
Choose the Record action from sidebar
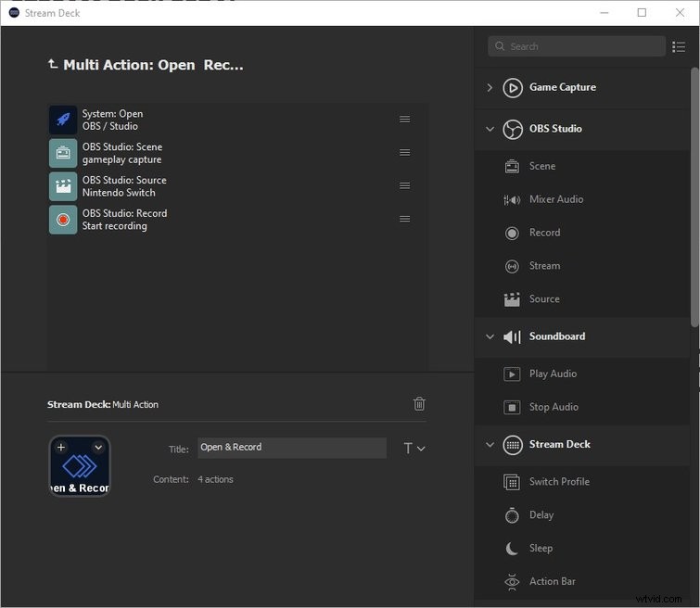[x=544, y=233]
